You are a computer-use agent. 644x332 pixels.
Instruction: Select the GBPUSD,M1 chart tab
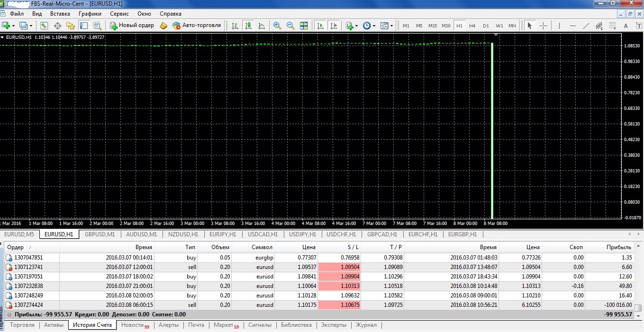(x=100, y=234)
